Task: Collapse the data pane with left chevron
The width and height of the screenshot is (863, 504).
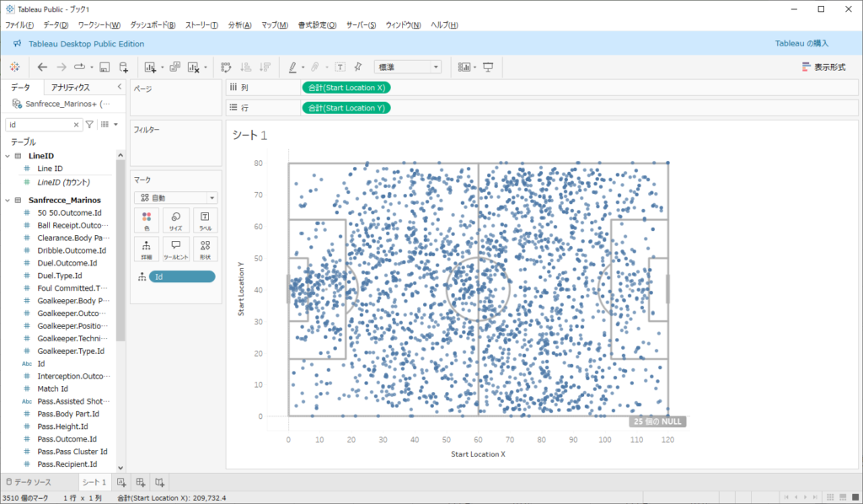Action: (120, 87)
